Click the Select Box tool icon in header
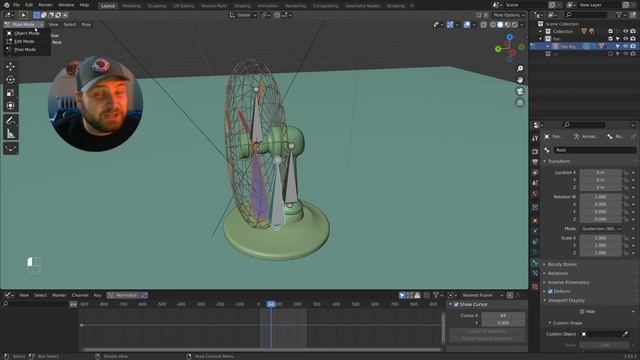This screenshot has width=640, height=360. 23,15
